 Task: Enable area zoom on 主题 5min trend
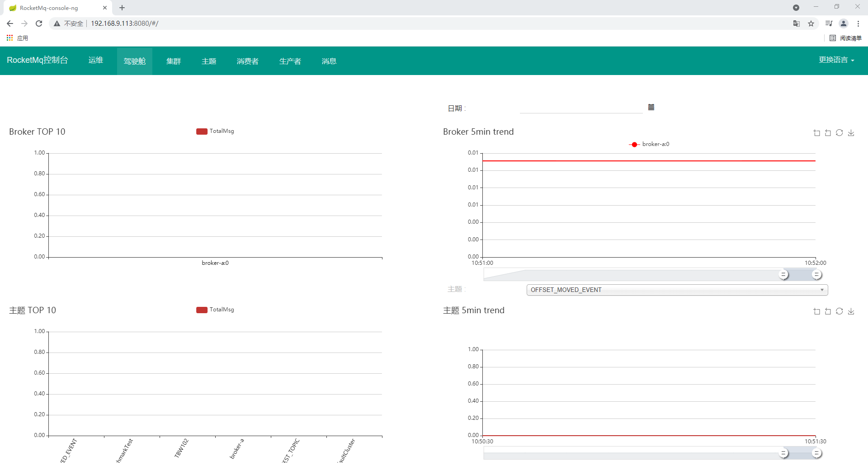tap(816, 311)
